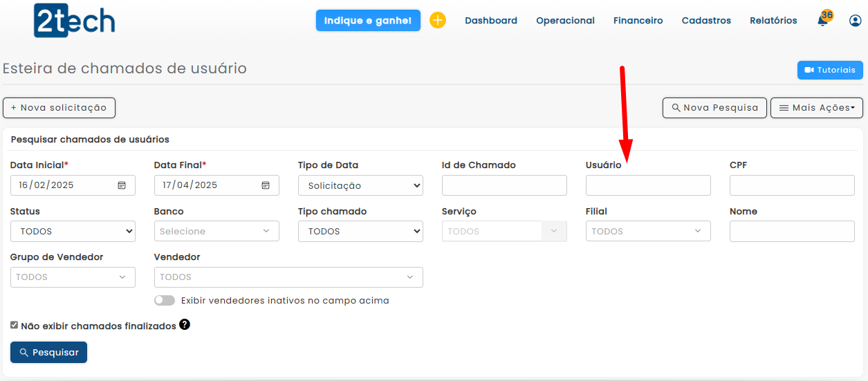
Task: Click help icon beside finalized calls option
Action: (x=185, y=325)
